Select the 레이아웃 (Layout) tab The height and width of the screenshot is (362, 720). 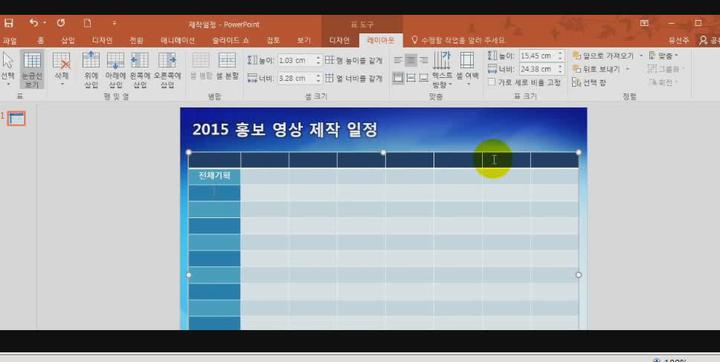(x=381, y=40)
